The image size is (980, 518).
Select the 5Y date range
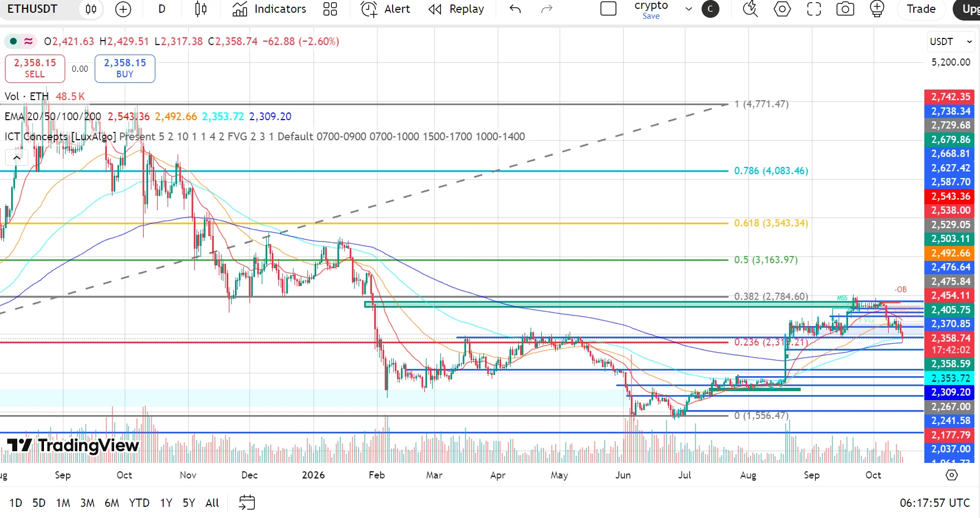point(189,503)
